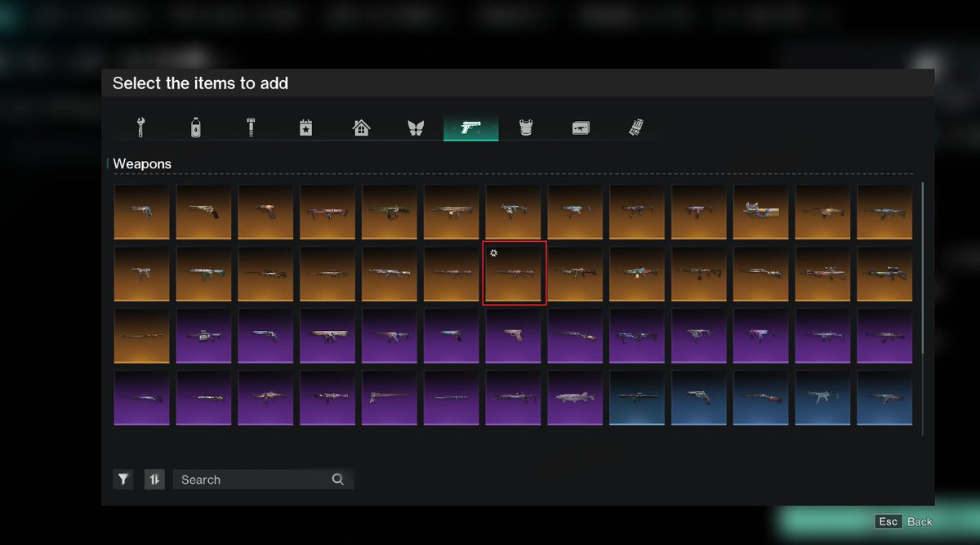Click the weapons list vertical scrollbar
980x545 pixels.
coord(923,267)
